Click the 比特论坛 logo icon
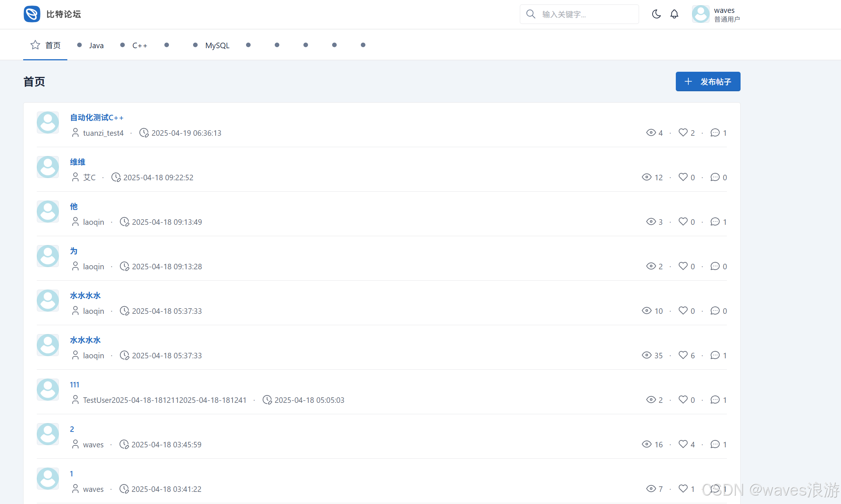 (x=32, y=14)
